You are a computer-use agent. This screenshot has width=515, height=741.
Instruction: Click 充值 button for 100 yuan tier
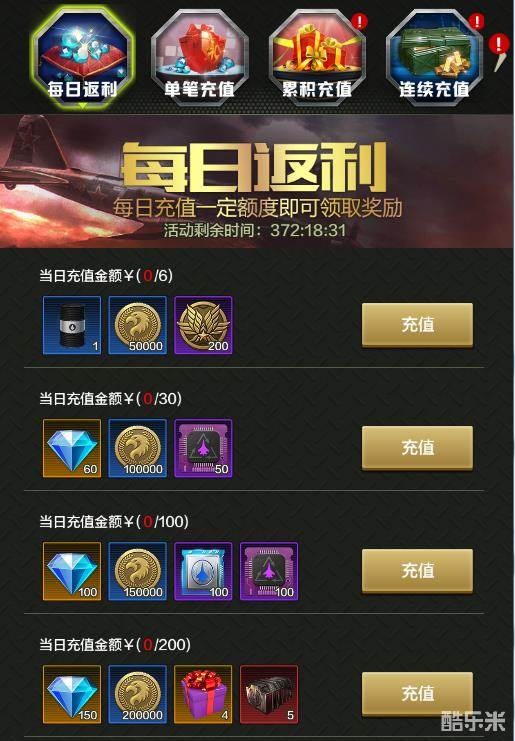[x=417, y=571]
